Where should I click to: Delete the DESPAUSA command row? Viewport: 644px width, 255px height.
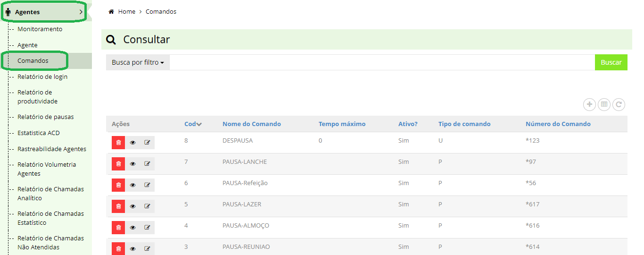118,143
